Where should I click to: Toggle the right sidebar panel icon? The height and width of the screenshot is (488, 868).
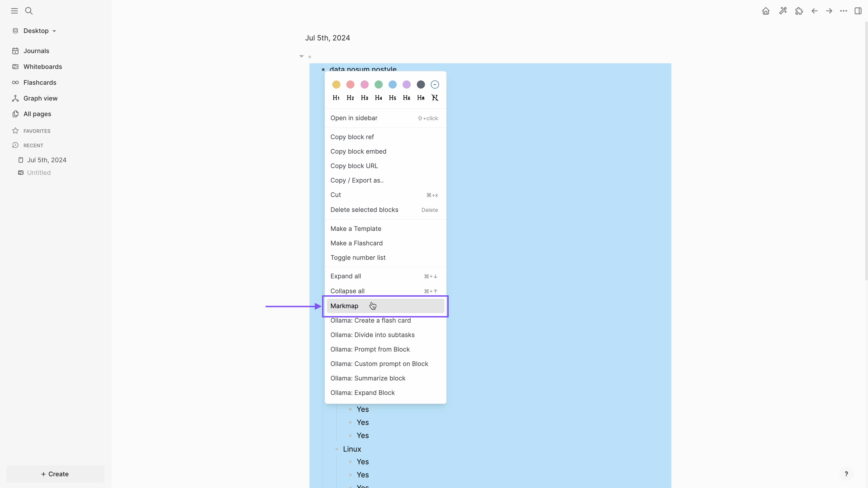(x=858, y=11)
